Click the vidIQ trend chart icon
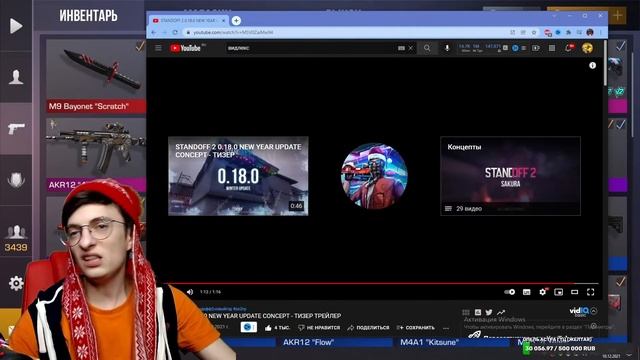Image resolution: width=640 pixels, height=360 pixels. (501, 312)
